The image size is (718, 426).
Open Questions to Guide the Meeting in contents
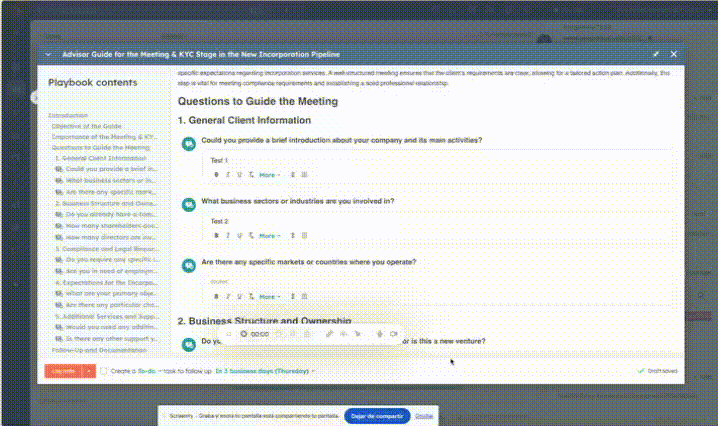coord(101,147)
